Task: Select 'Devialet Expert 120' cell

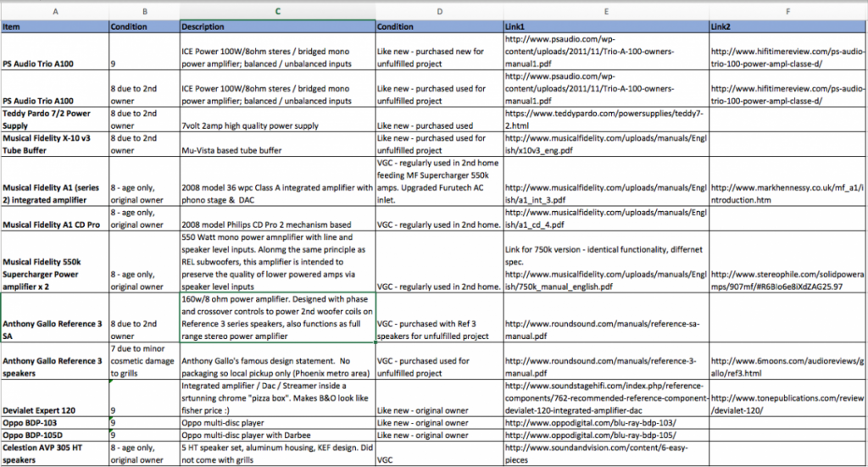Action: (55, 398)
